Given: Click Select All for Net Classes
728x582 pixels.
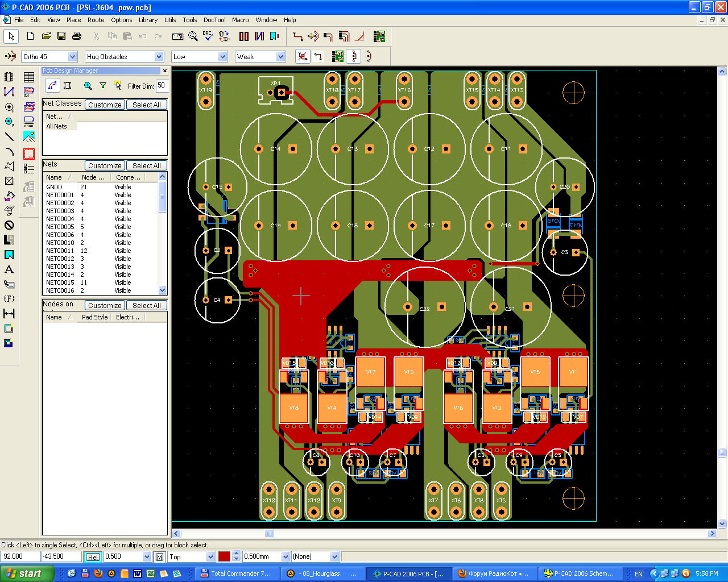Looking at the screenshot, I should coord(146,105).
